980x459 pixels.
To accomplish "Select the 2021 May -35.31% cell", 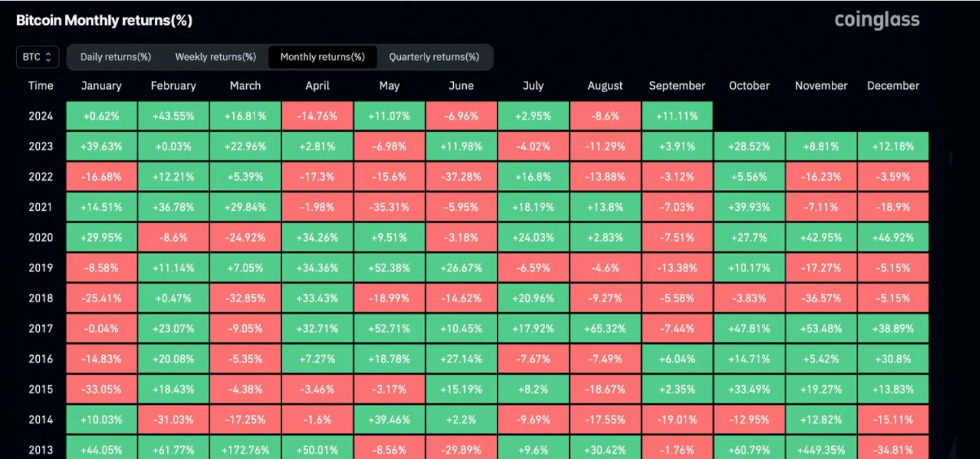I will click(x=389, y=207).
